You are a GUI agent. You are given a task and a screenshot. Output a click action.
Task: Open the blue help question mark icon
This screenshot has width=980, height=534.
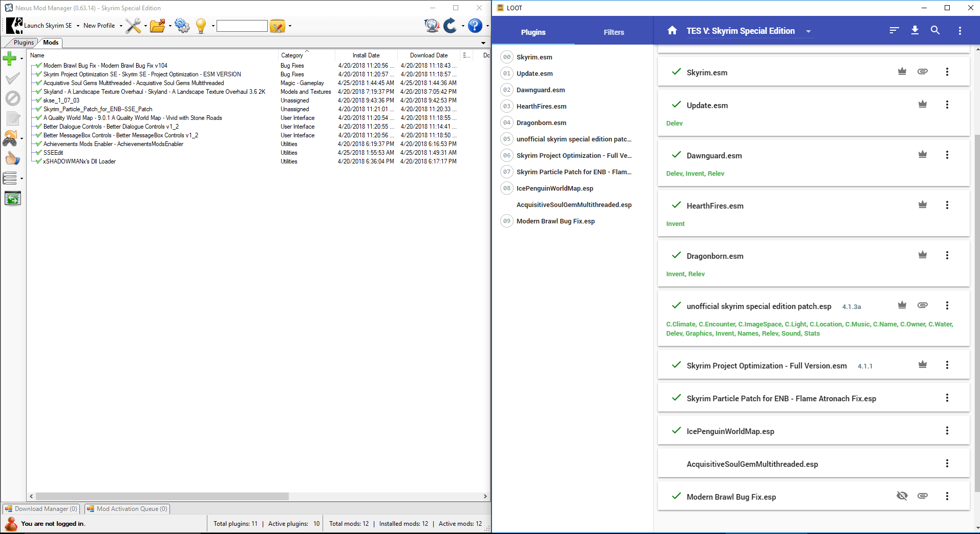(x=475, y=26)
